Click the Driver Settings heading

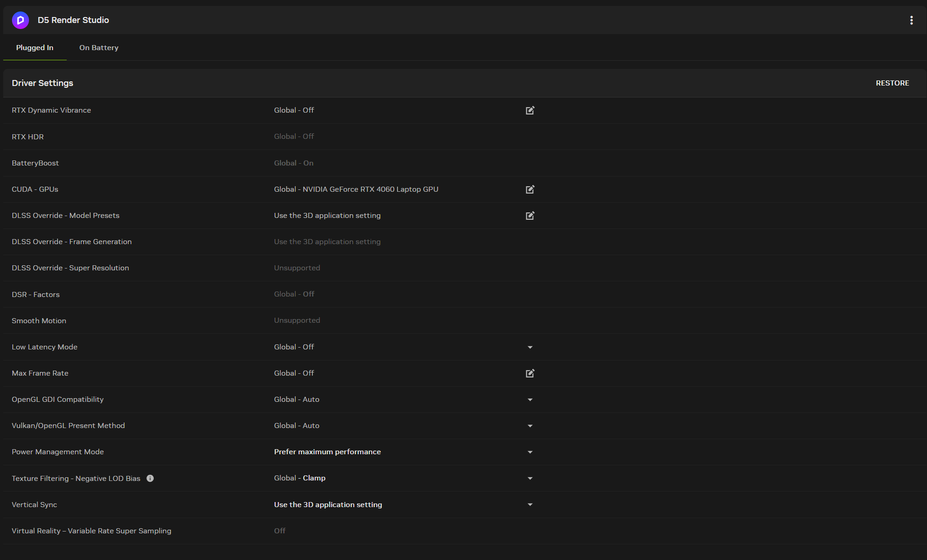coord(42,83)
